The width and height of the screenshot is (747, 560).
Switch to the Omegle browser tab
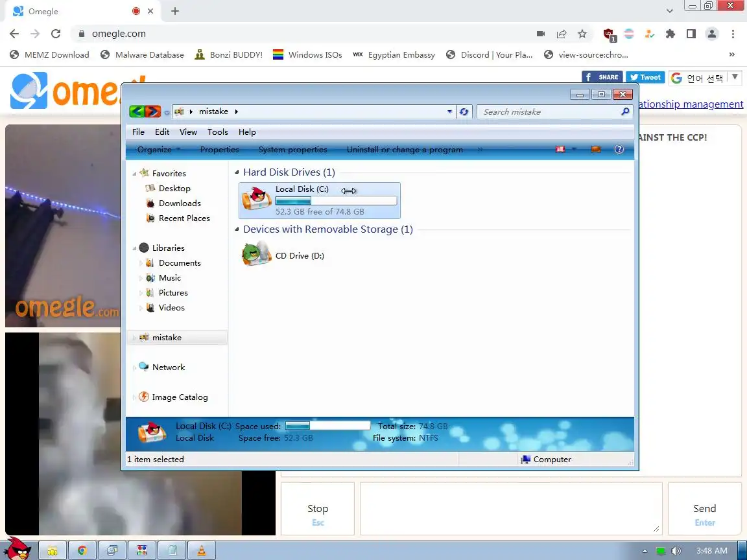81,11
